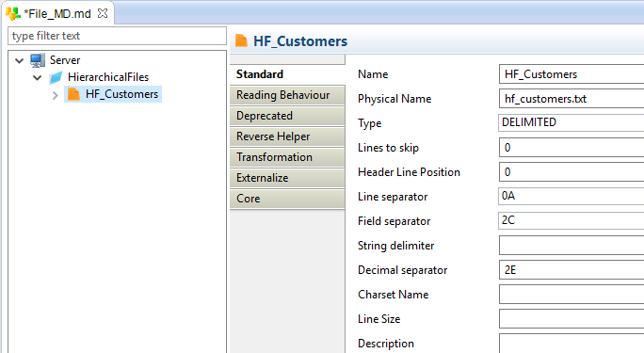Click the String delimiter label

pos(395,246)
